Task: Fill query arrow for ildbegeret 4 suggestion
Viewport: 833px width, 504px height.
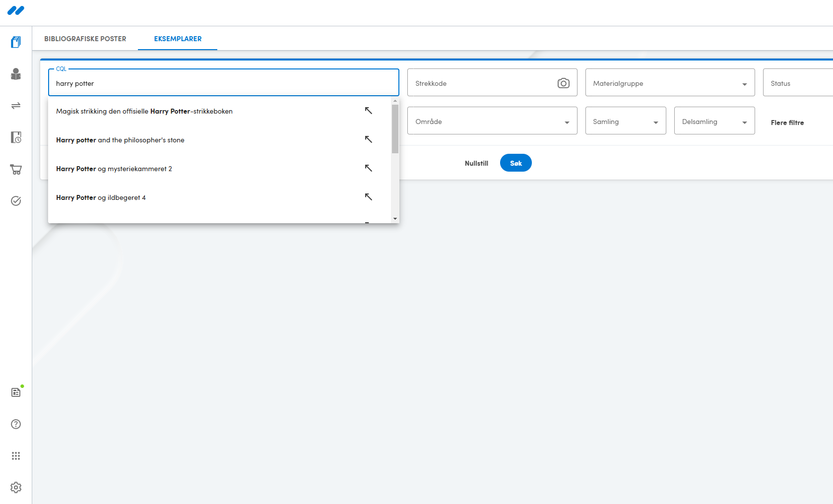Action: pos(369,197)
